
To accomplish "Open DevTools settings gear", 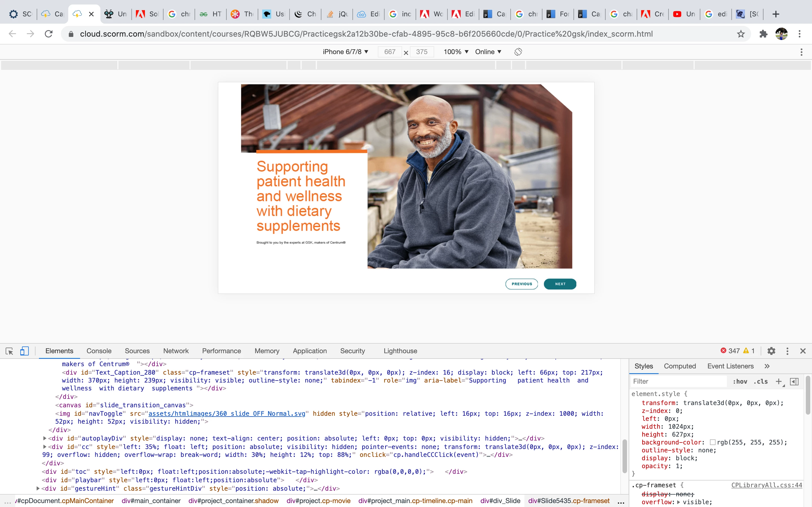I will pos(771,351).
